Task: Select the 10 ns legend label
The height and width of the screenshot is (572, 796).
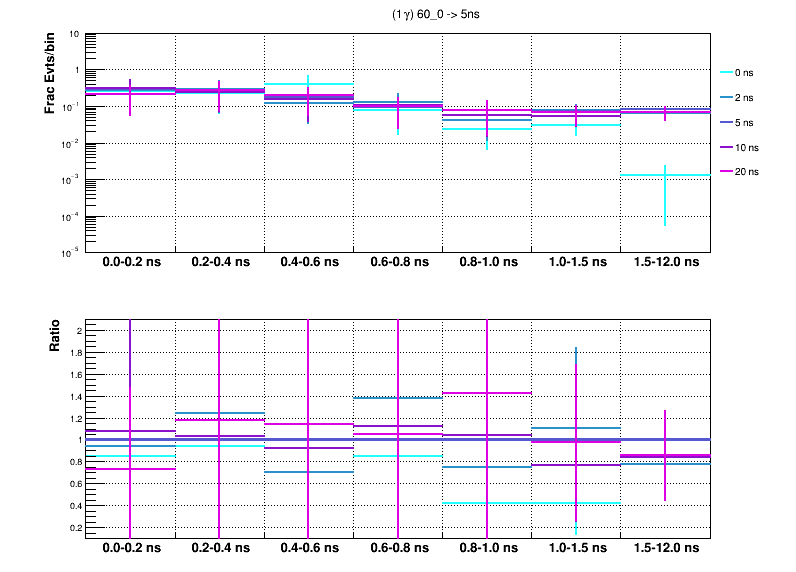Action: [746, 148]
